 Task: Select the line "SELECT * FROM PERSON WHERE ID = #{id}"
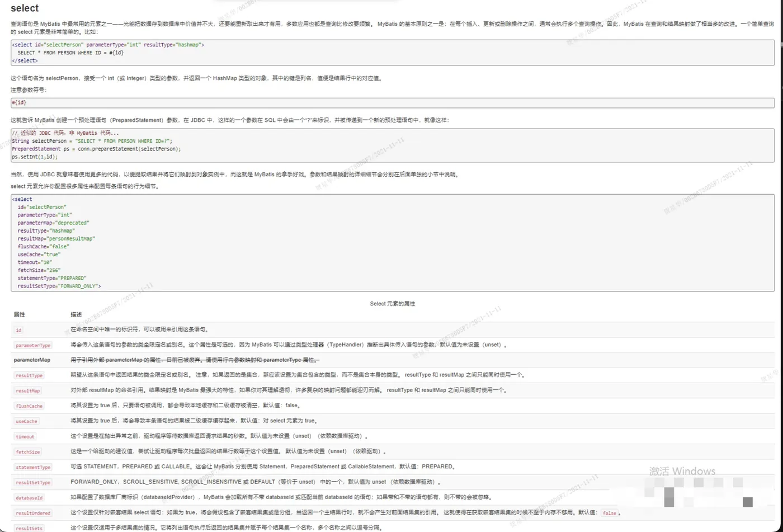pos(70,53)
